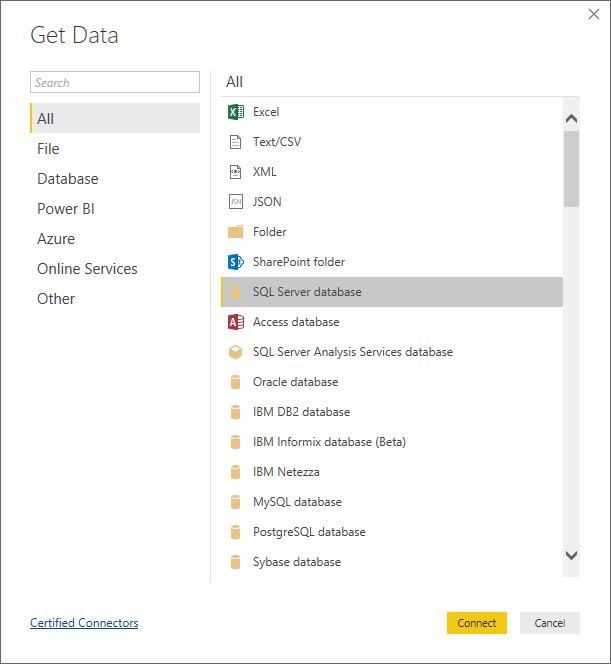Switch to the File category

click(x=48, y=149)
